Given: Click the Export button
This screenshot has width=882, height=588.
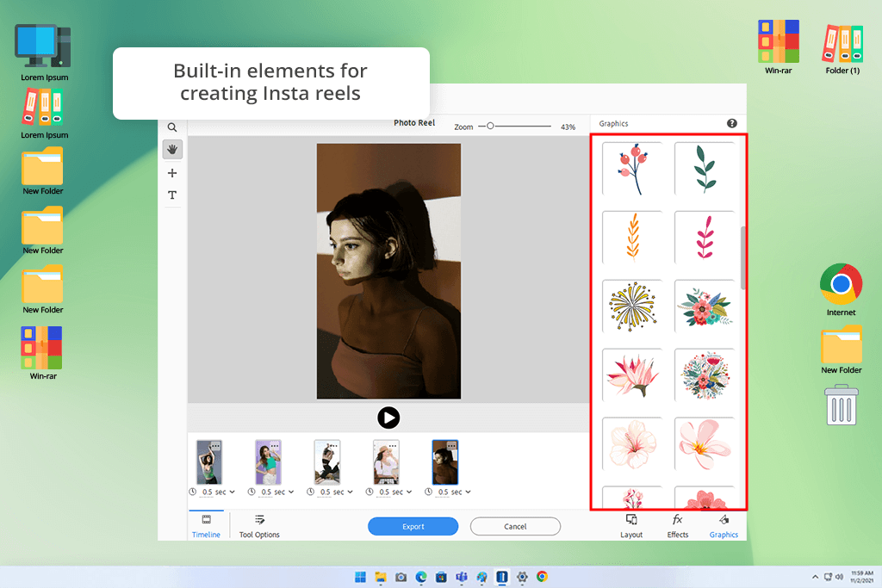Looking at the screenshot, I should 413,526.
